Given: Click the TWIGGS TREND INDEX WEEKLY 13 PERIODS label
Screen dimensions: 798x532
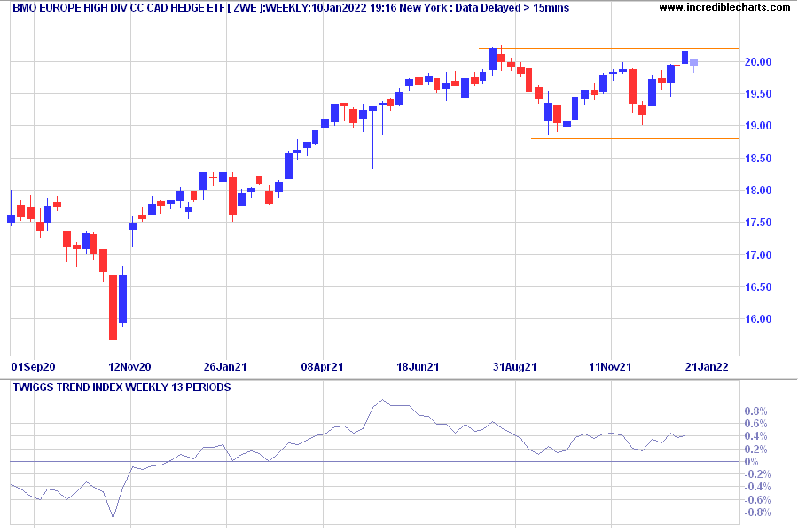Looking at the screenshot, I should (121, 387).
